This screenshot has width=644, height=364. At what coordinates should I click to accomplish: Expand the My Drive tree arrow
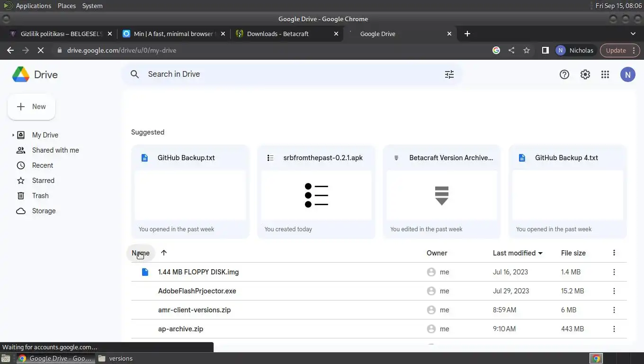13,135
